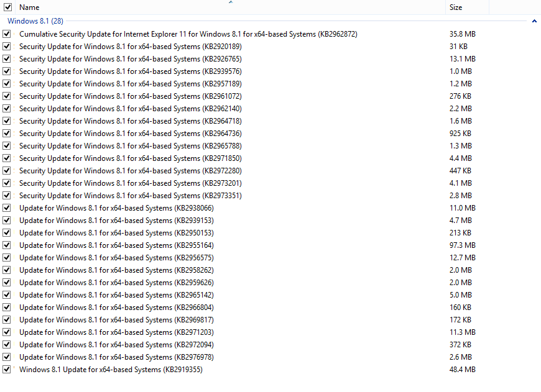The height and width of the screenshot is (392, 541).
Task: Click the Windows 8.1 (28) group header
Action: (35, 21)
